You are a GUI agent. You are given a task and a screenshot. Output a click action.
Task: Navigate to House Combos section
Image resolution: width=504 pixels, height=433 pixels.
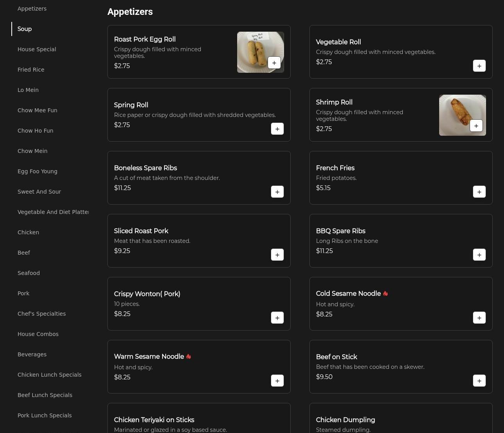coord(38,334)
